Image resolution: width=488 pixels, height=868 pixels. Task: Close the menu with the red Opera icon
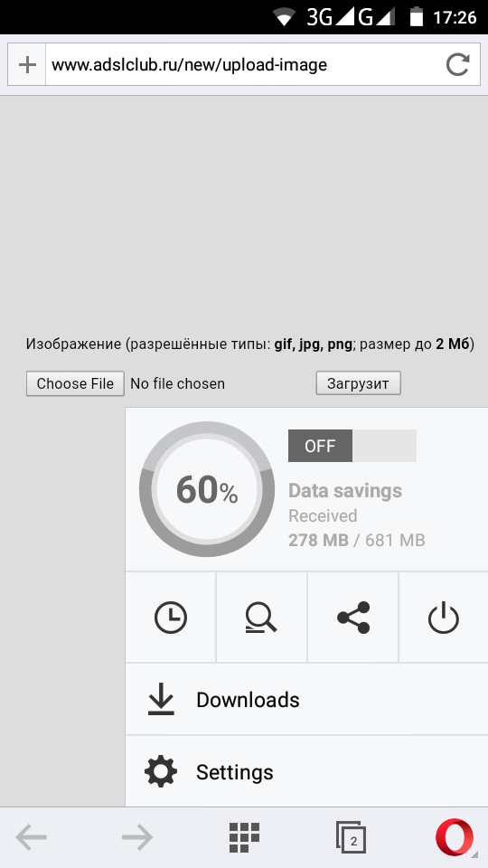(x=455, y=837)
